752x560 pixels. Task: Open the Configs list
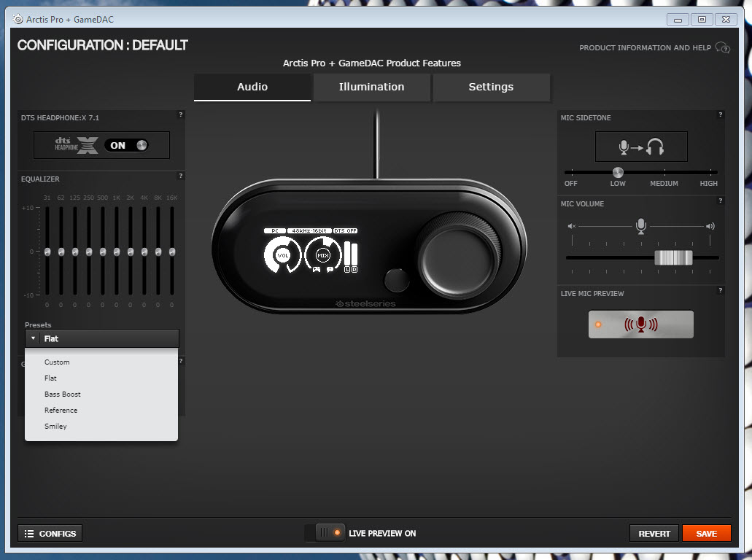pyautogui.click(x=50, y=533)
